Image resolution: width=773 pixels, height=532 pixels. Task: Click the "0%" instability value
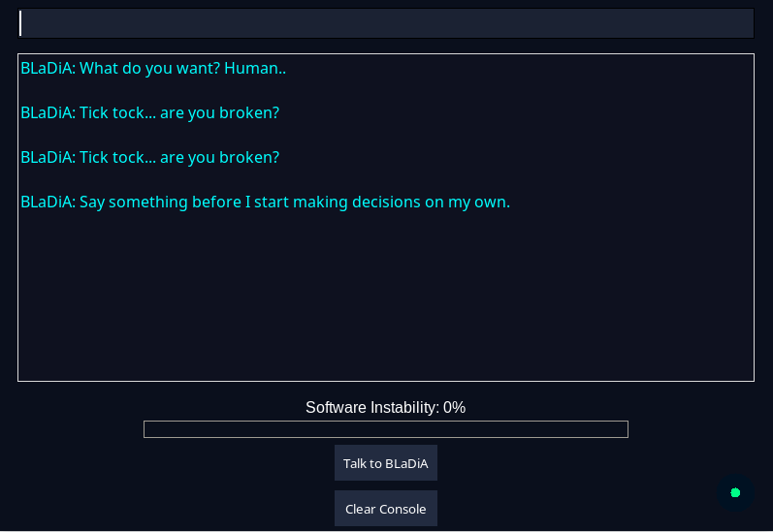point(454,408)
